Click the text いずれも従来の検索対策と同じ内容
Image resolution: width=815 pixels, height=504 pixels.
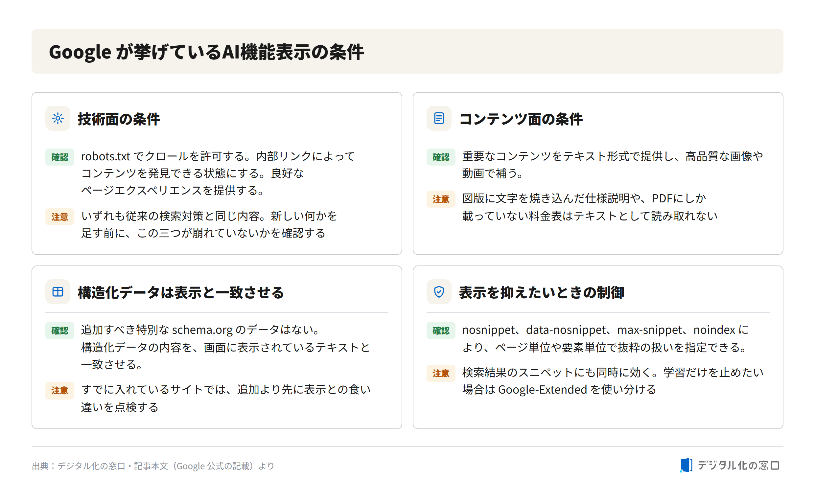tap(209, 224)
